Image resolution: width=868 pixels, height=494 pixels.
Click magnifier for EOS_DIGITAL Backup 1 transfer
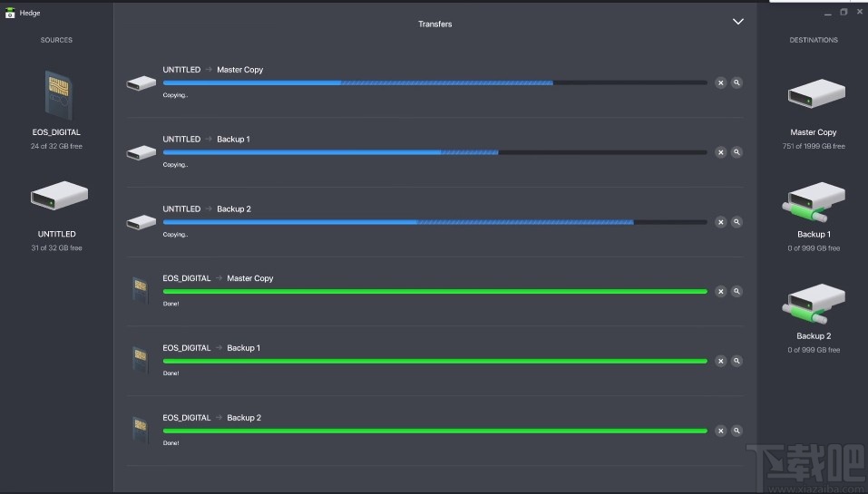(737, 361)
